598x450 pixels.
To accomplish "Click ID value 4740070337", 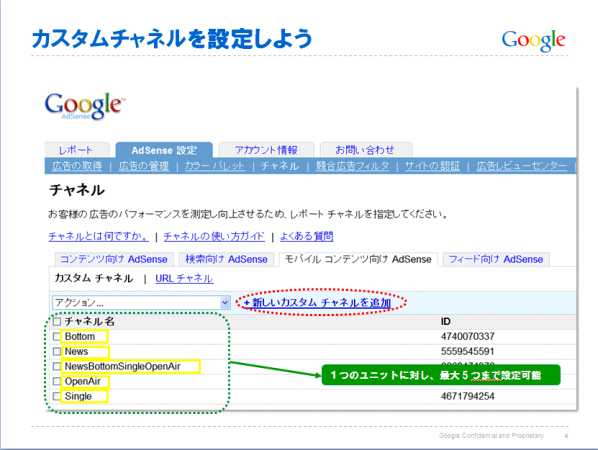I will tap(468, 336).
